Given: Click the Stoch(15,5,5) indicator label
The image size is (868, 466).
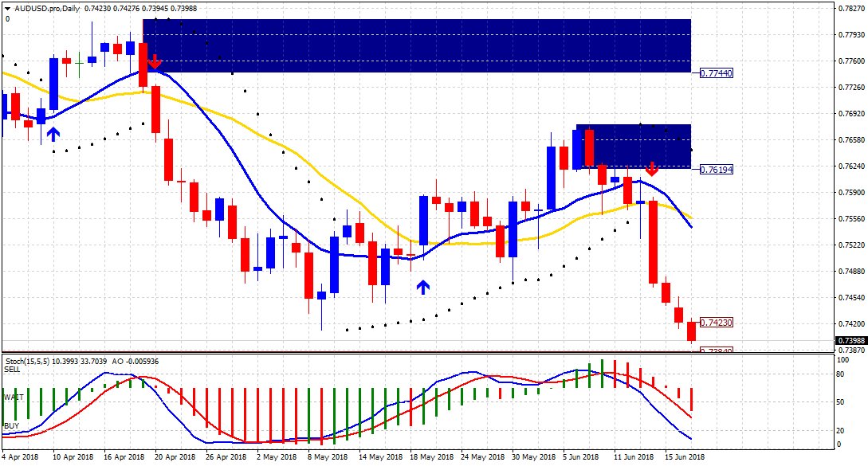Looking at the screenshot, I should point(27,362).
